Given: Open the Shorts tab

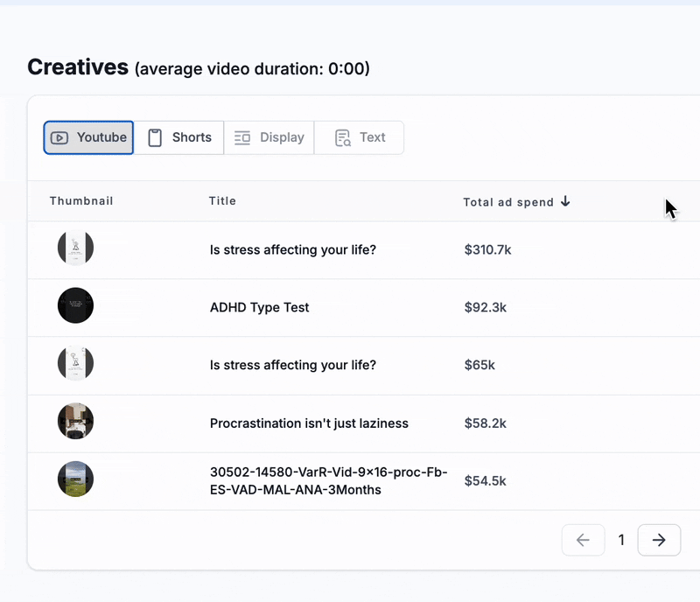Looking at the screenshot, I should [179, 137].
